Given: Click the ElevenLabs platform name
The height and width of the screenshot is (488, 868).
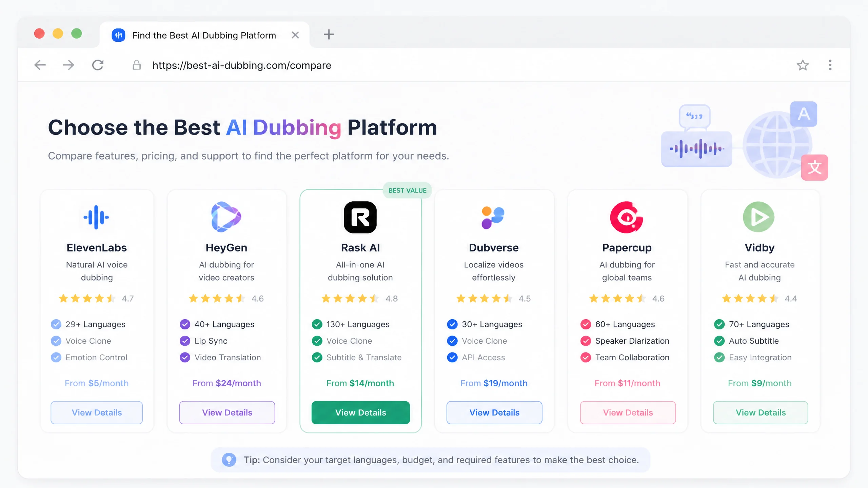Looking at the screenshot, I should point(97,248).
